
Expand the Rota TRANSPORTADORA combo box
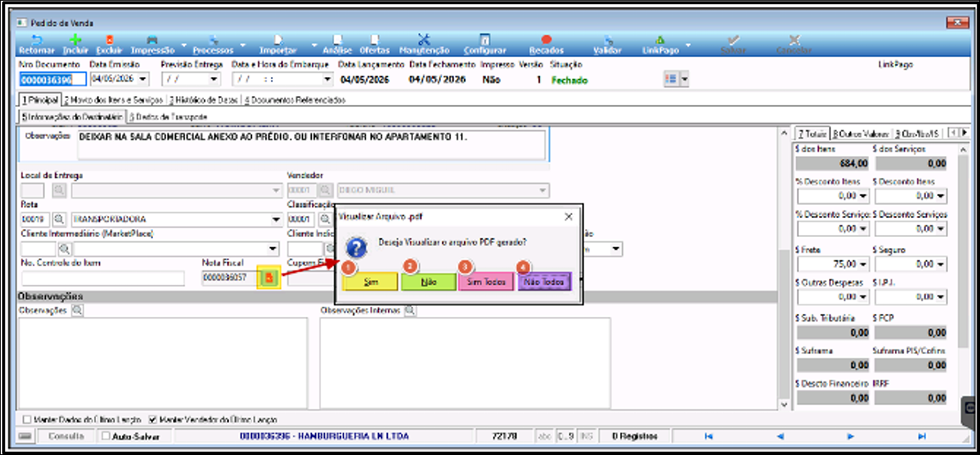[276, 219]
